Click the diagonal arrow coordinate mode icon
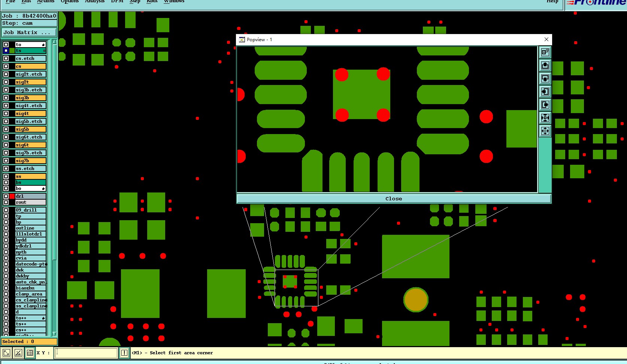This screenshot has height=364, width=627. click(x=6, y=353)
